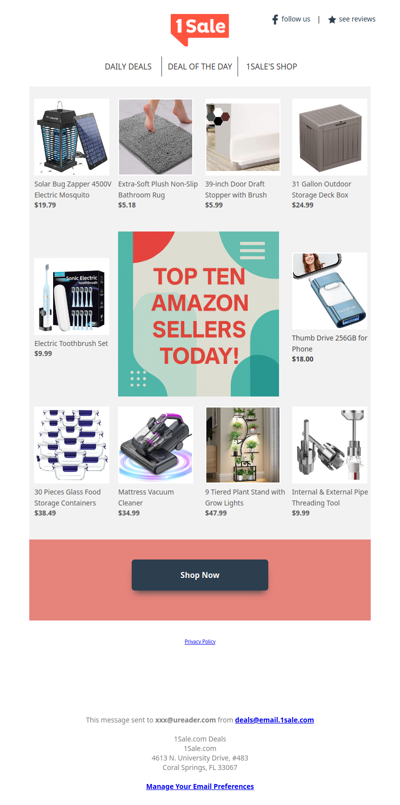Click the Solar Bug Zapper product image
The height and width of the screenshot is (805, 400).
tap(71, 137)
